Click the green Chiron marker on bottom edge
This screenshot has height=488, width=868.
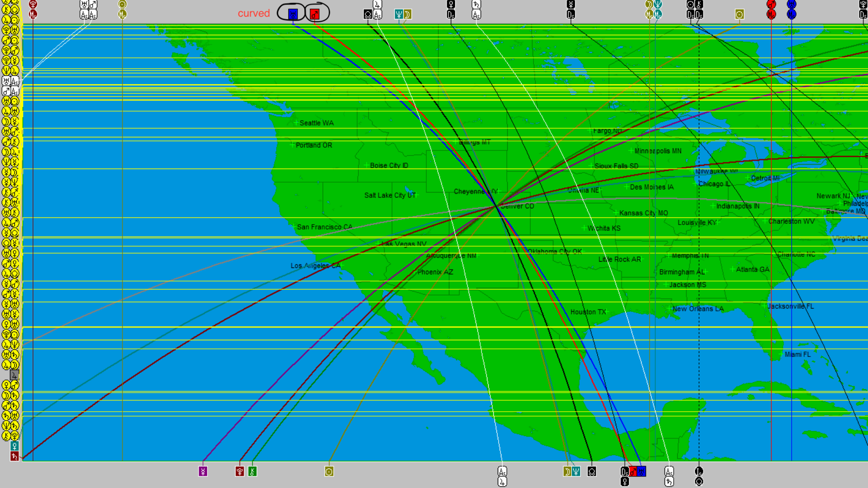(x=252, y=471)
